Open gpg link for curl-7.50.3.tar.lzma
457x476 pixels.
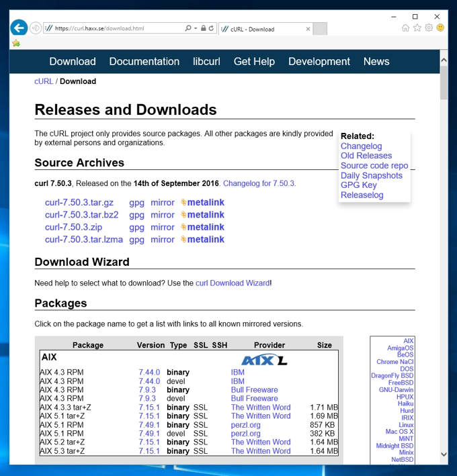pos(136,240)
